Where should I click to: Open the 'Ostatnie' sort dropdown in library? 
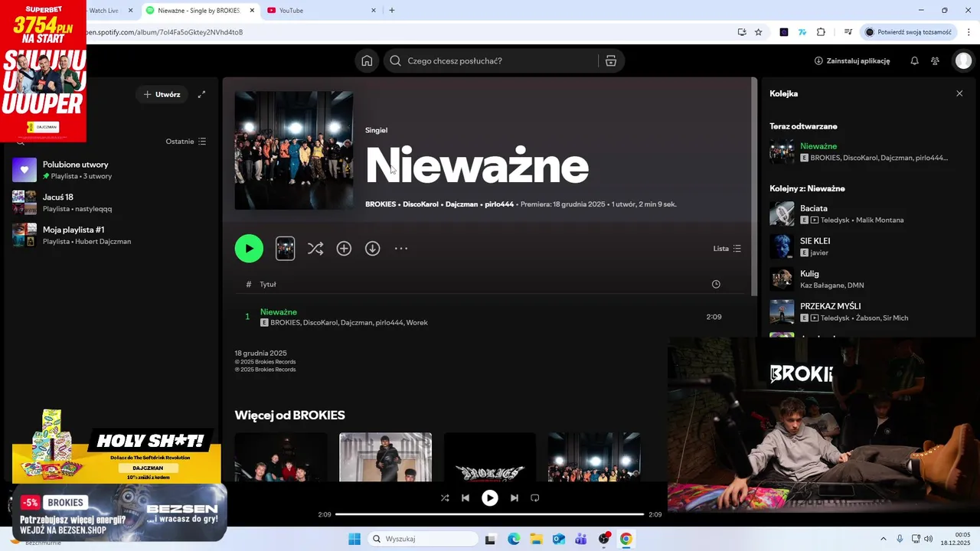click(186, 142)
